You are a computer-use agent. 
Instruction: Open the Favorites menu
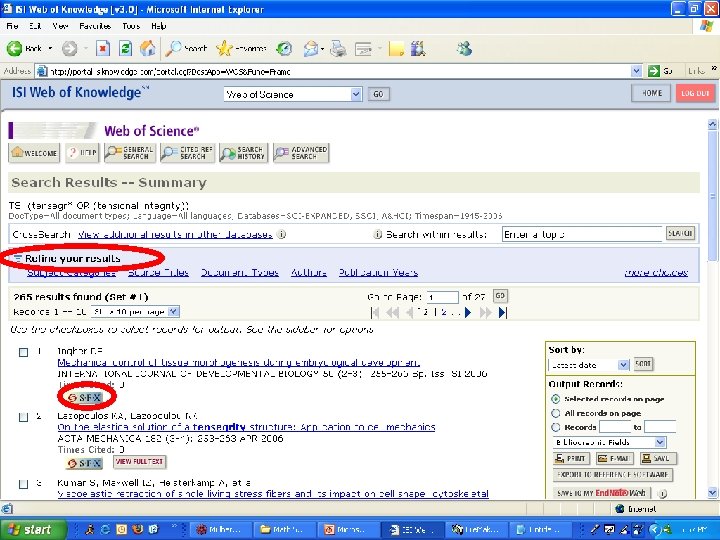pyautogui.click(x=95, y=26)
